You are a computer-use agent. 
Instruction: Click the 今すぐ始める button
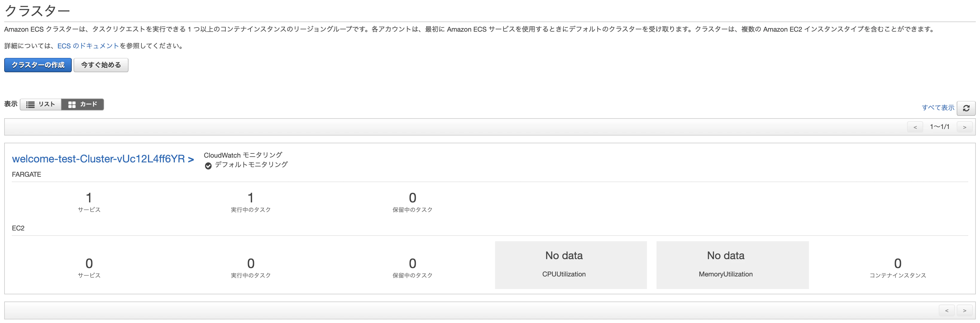101,65
